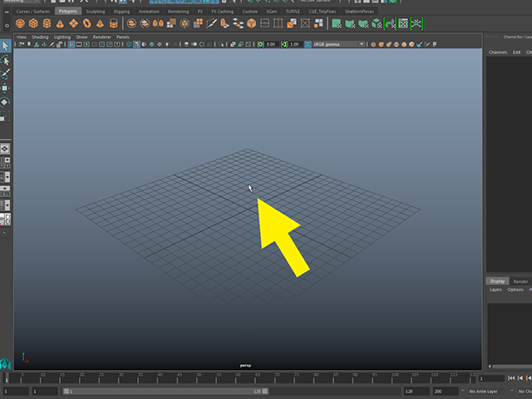Toggle Isolate Select in panel toolbar

(221, 44)
